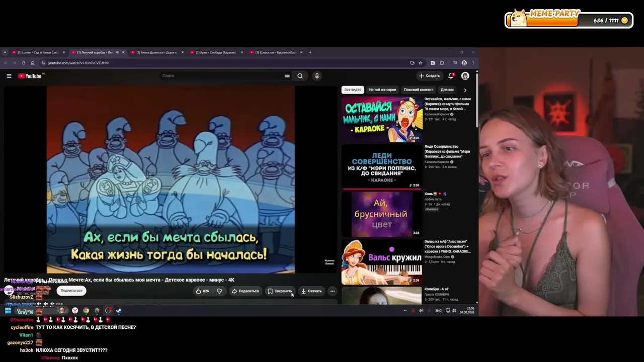The width and height of the screenshot is (644, 362).
Task: Open the YouTube account avatar menu
Action: click(x=465, y=76)
